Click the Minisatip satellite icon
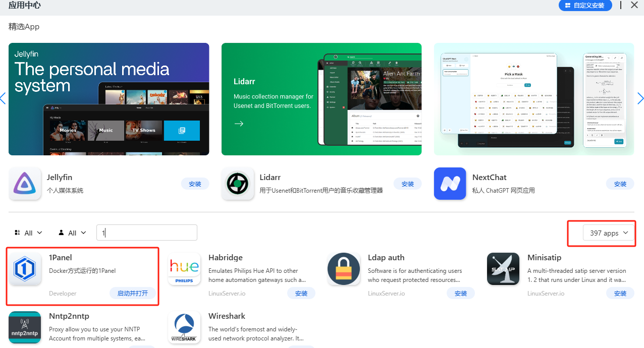Screen dimensions: 644x348 pyautogui.click(x=503, y=269)
